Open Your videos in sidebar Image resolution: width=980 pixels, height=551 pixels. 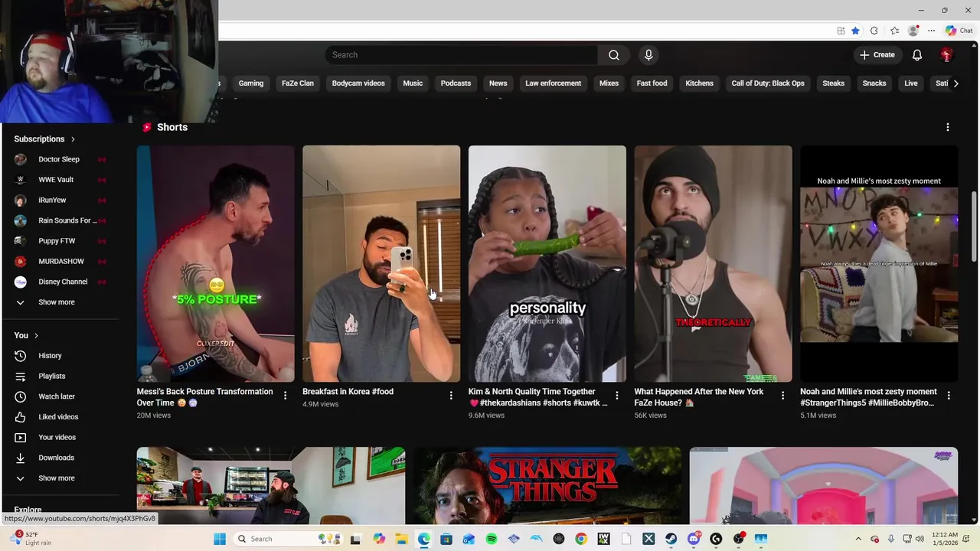click(60, 437)
